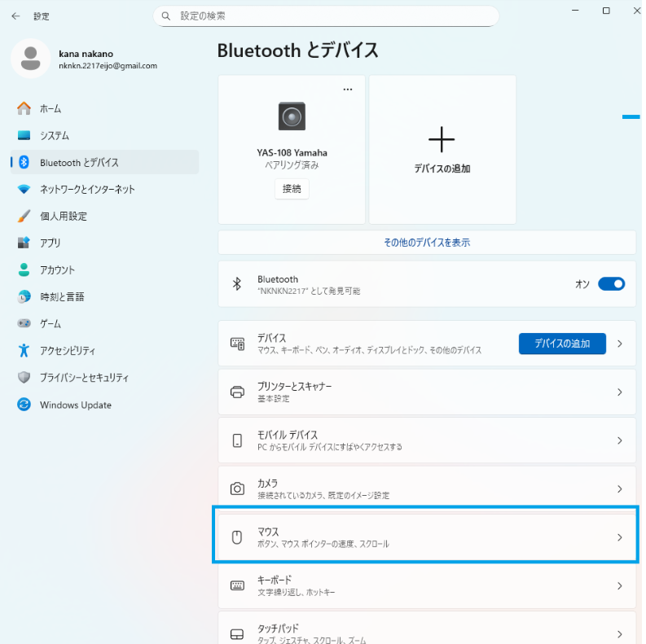Select ネットワークとインターネット in sidebar

click(x=87, y=189)
